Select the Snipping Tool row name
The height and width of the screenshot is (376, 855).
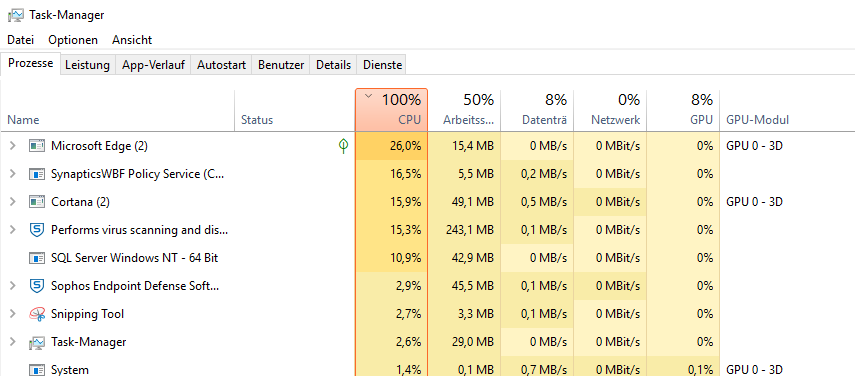point(87,314)
